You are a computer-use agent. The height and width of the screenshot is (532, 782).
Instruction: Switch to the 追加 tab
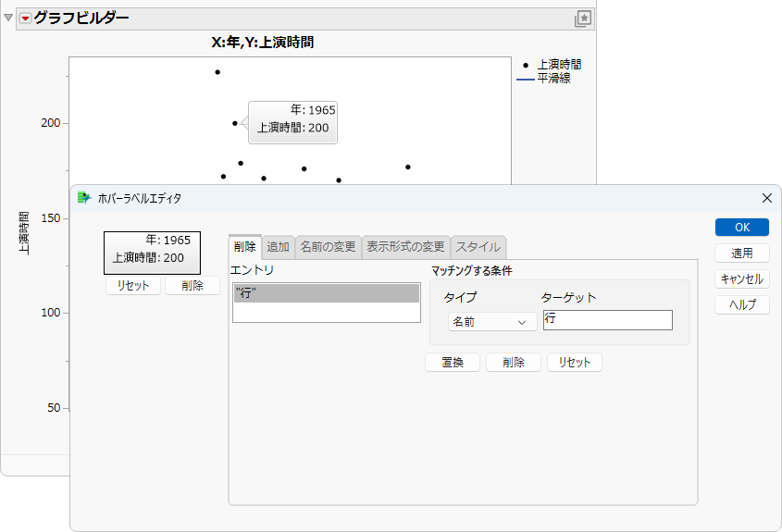click(278, 247)
